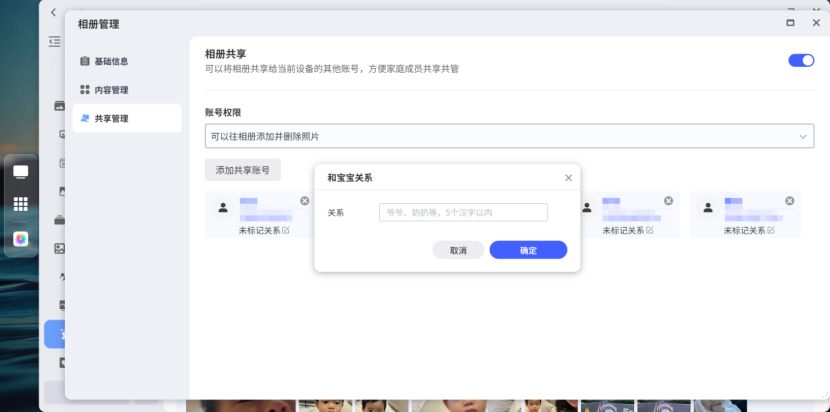Click the 未标记关系 label on rightmost card
The width and height of the screenshot is (830, 412).
click(x=744, y=230)
